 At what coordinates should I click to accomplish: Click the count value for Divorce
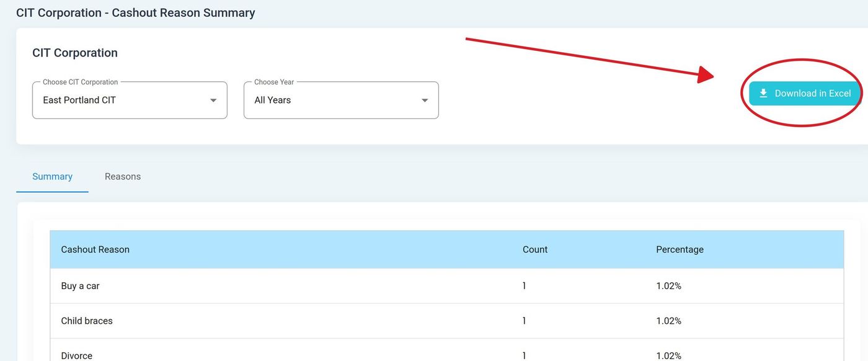coord(524,355)
